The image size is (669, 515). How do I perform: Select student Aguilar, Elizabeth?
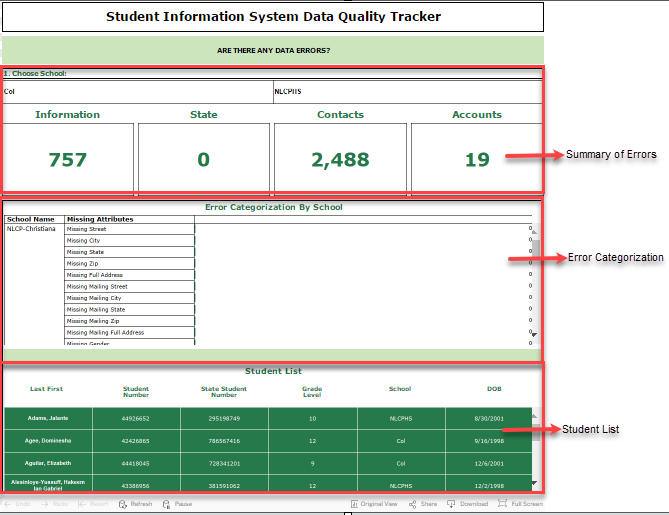tap(48, 463)
